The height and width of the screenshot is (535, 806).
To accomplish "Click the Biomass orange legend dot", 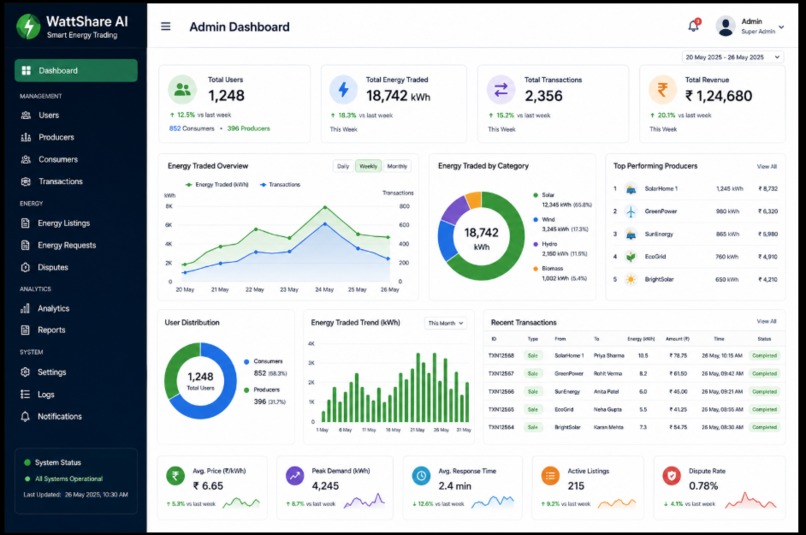I will click(536, 269).
